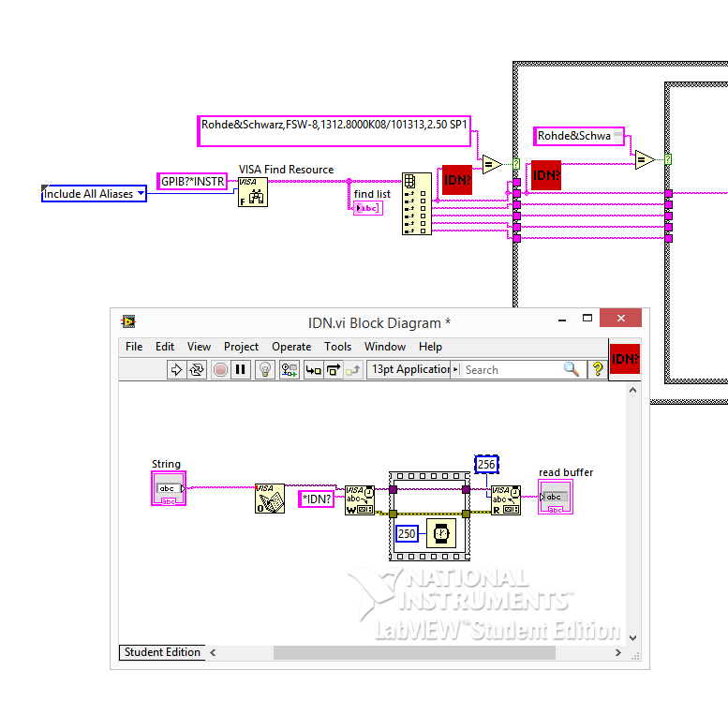The height and width of the screenshot is (715, 728).
Task: Select the 256 byte count constant
Action: pyautogui.click(x=486, y=464)
